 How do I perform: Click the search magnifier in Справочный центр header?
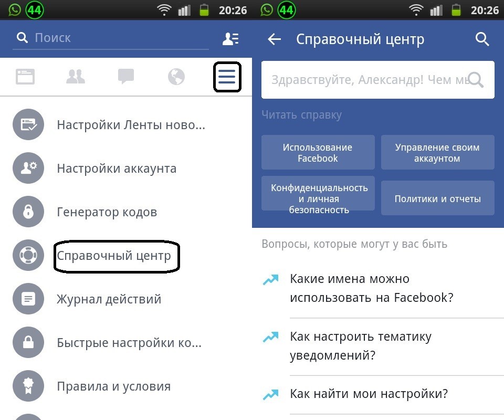pyautogui.click(x=482, y=39)
